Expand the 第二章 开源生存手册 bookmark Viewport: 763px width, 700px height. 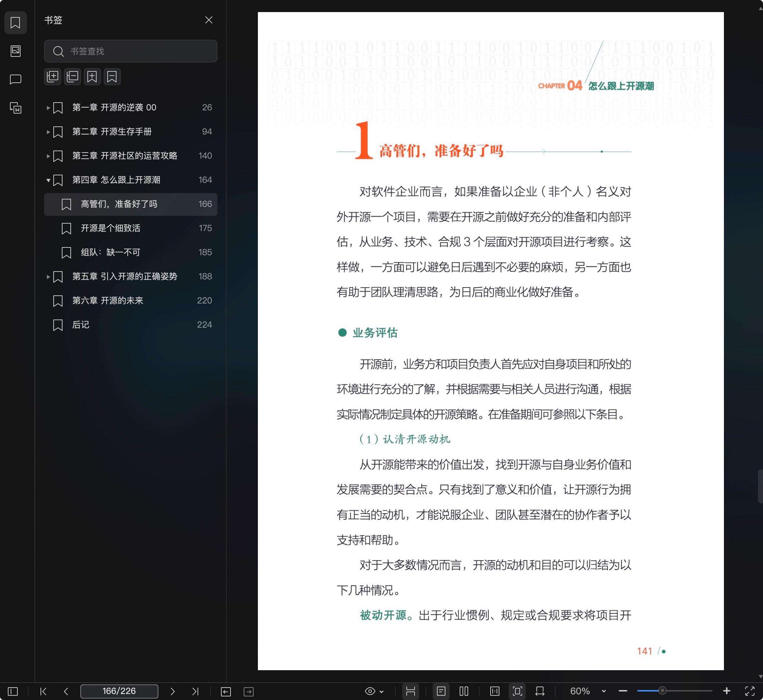pos(48,132)
